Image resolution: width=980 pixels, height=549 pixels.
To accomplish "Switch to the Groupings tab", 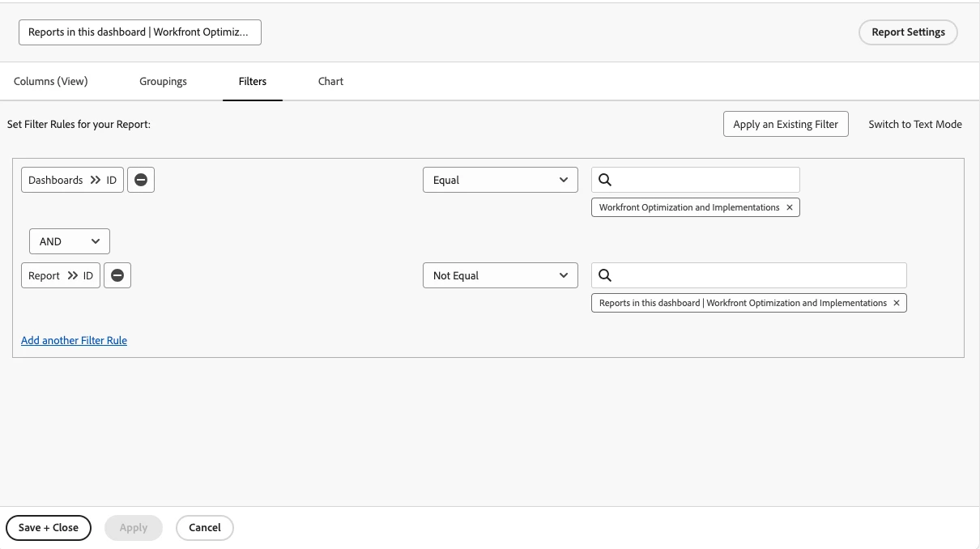I will (x=163, y=81).
